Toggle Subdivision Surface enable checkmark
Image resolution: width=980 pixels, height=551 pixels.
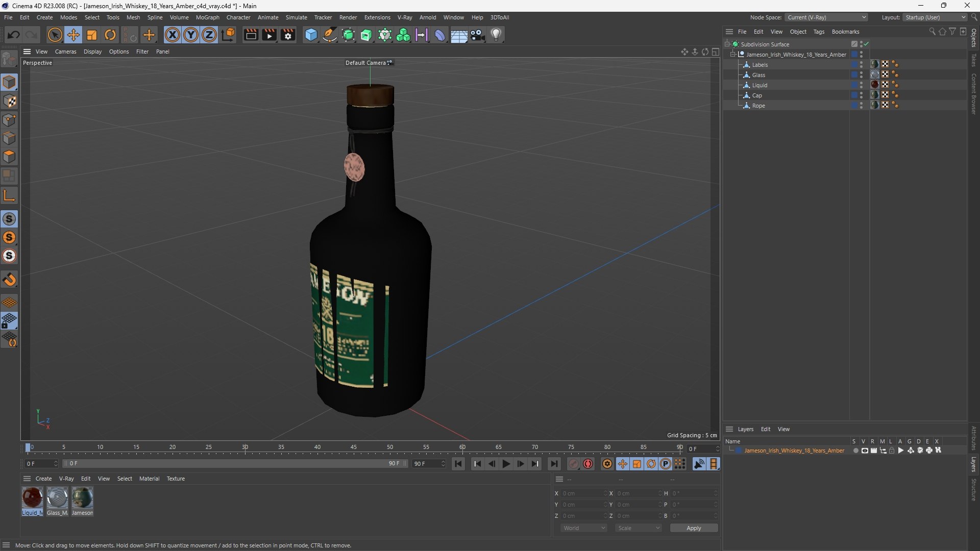coord(866,44)
